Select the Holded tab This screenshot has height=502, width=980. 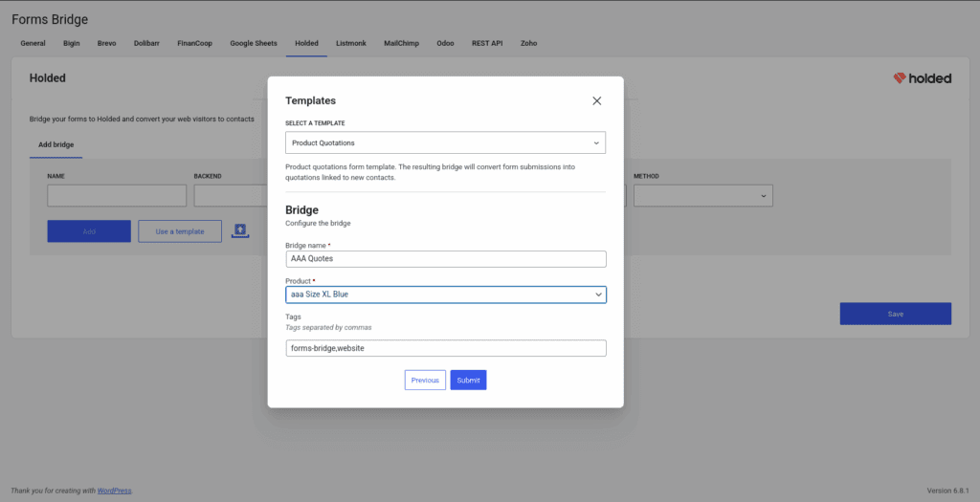coord(307,44)
